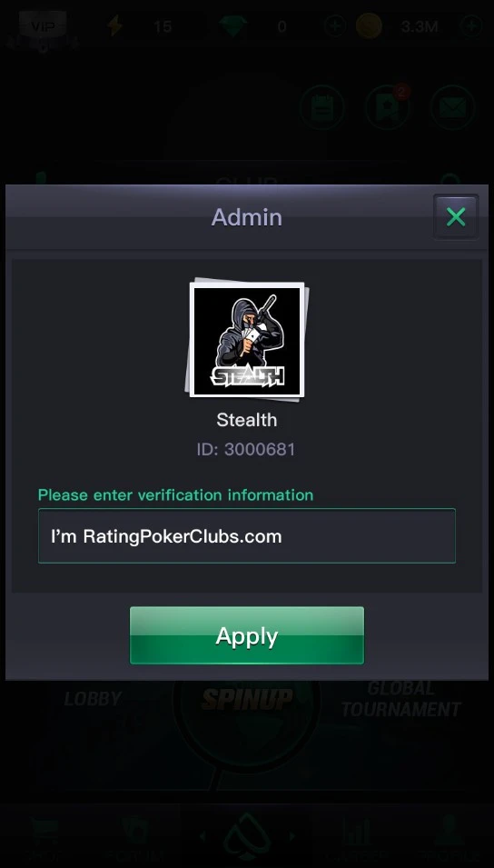The height and width of the screenshot is (868, 494).
Task: Tap the gold coin icon
Action: 369,26
